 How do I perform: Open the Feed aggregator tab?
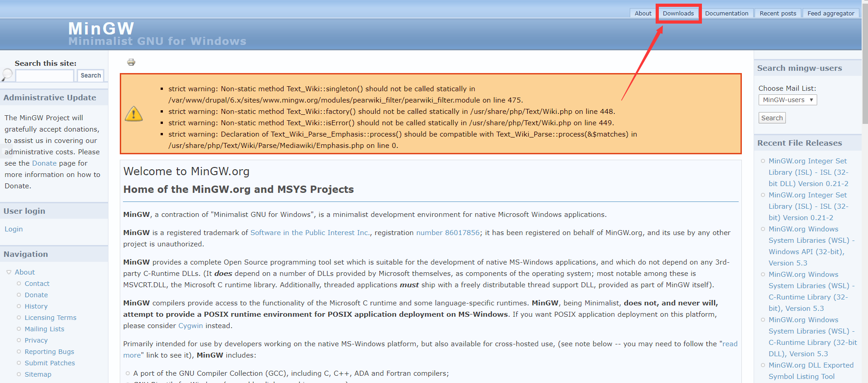[831, 13]
